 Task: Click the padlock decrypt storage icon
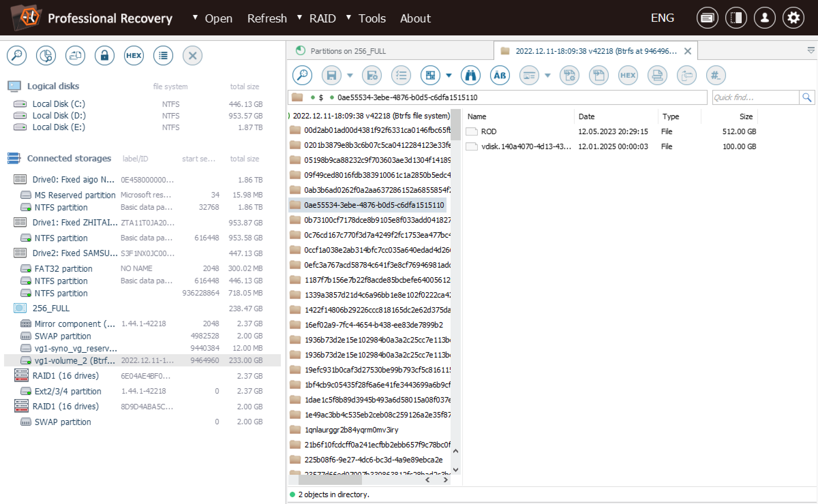[105, 56]
